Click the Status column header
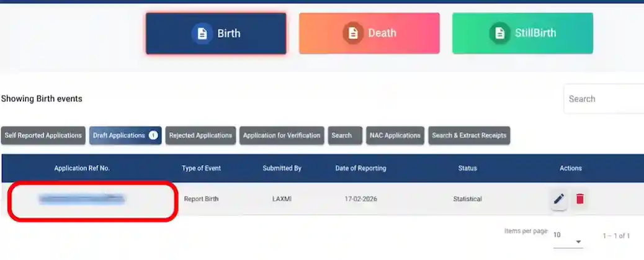This screenshot has width=644, height=260. click(x=467, y=168)
